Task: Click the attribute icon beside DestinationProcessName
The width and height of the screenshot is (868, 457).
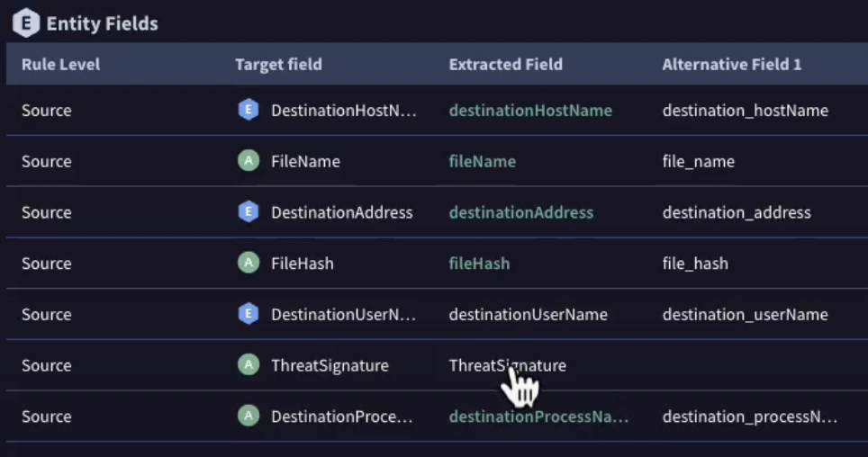Action: coord(248,417)
